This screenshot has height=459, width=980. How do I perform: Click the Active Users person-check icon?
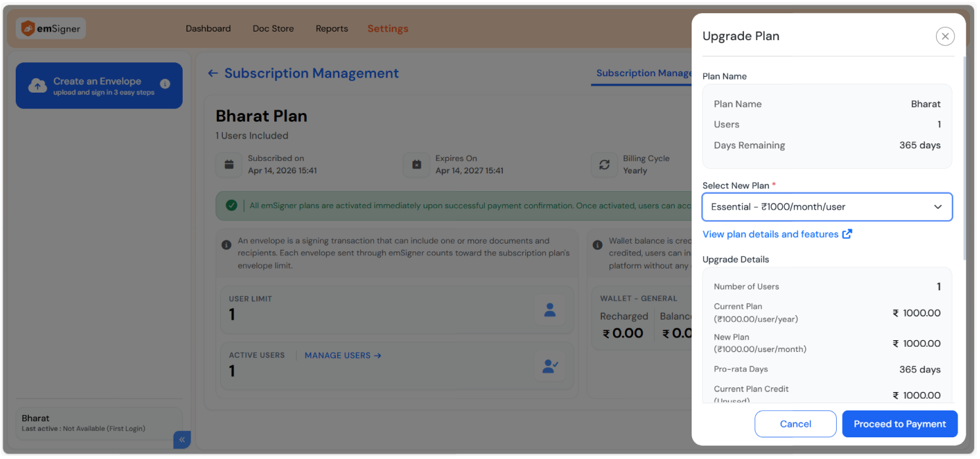point(549,366)
